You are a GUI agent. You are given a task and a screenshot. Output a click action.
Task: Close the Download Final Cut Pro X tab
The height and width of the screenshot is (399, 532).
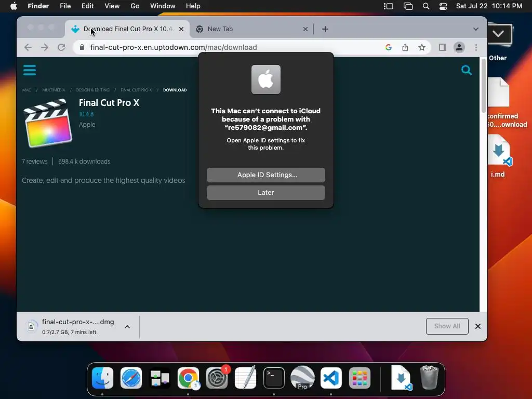181,29
